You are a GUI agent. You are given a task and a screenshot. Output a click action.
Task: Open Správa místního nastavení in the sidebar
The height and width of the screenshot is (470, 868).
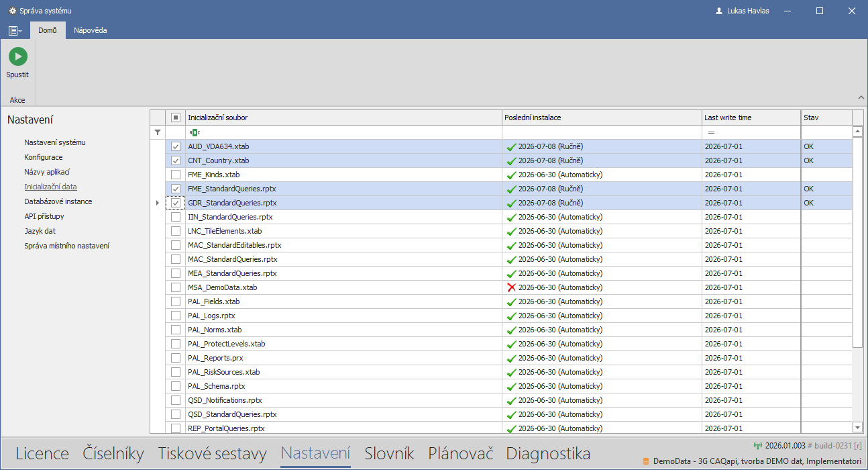(x=67, y=246)
